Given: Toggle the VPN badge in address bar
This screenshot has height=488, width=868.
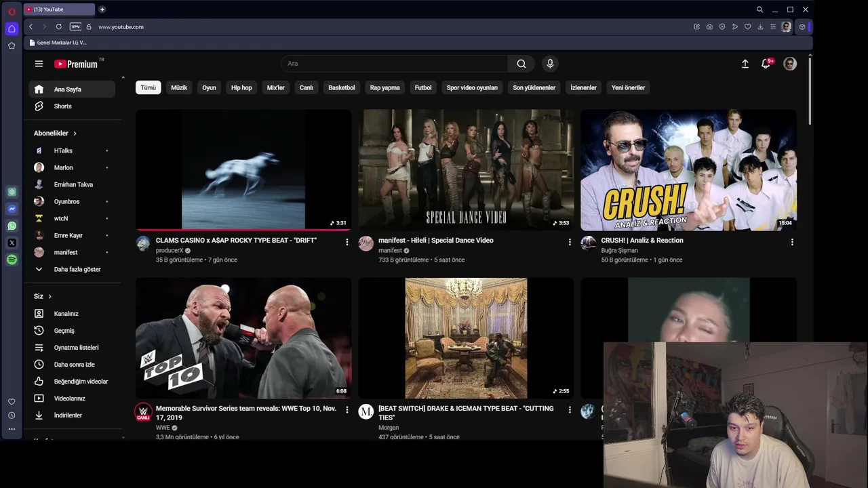Looking at the screenshot, I should [75, 27].
